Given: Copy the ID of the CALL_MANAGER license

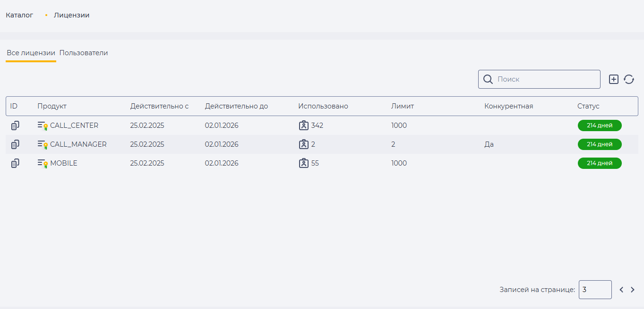Looking at the screenshot, I should pos(15,144).
